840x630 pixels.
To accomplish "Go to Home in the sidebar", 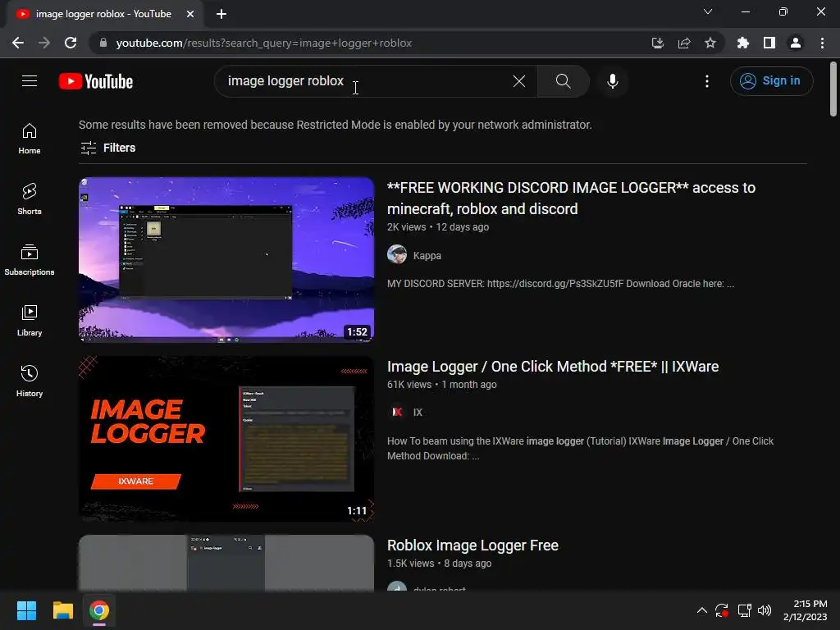I will tap(30, 139).
